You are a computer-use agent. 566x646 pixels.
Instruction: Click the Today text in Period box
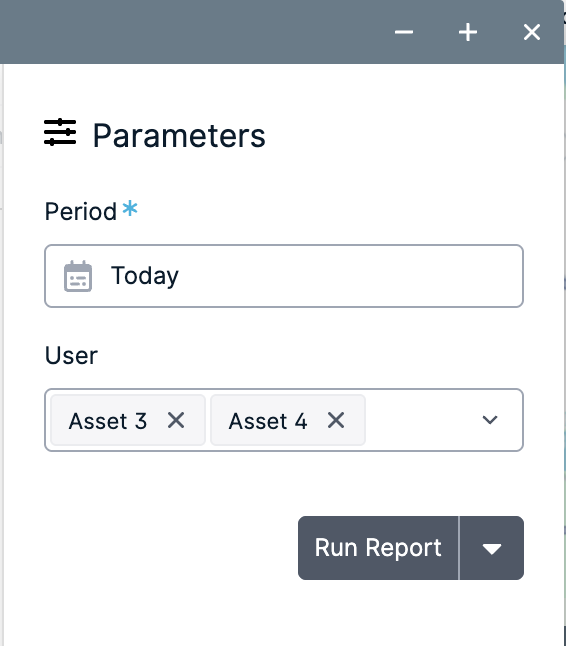(x=145, y=276)
